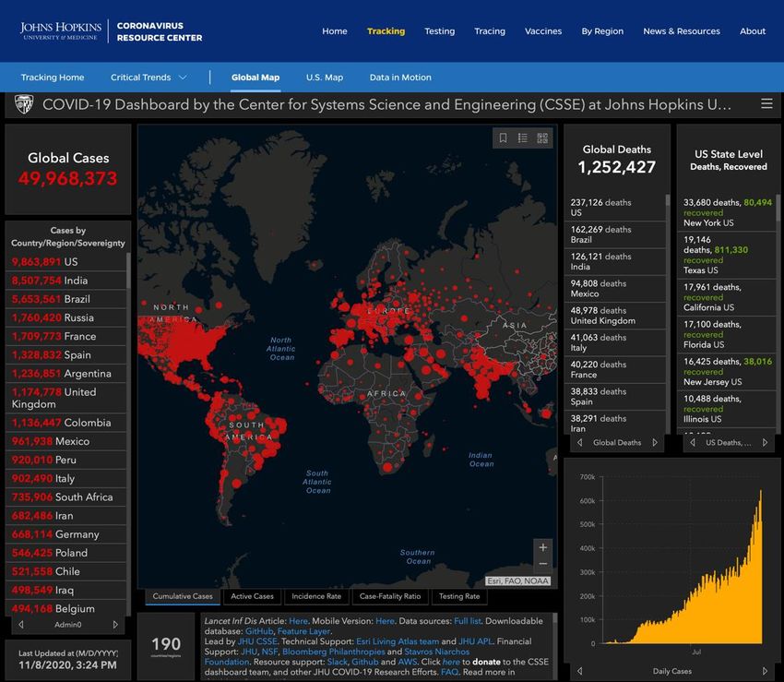Open the By Region nav item

[602, 31]
